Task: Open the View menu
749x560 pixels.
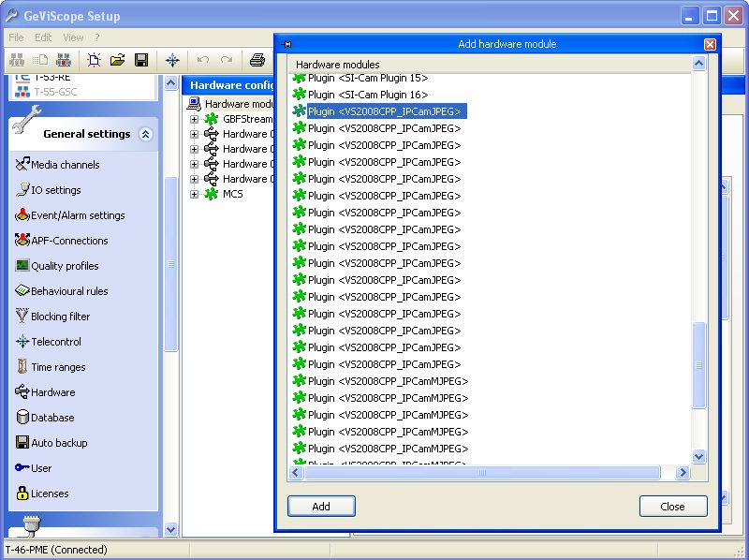Action: (x=73, y=37)
